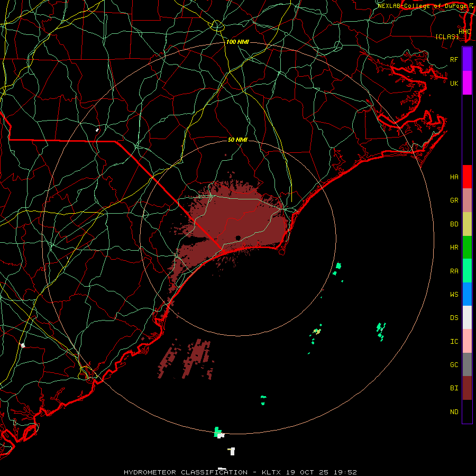Pick the RA light green legend swatch
Image resolution: width=476 pixels, height=476 pixels.
coord(467,271)
